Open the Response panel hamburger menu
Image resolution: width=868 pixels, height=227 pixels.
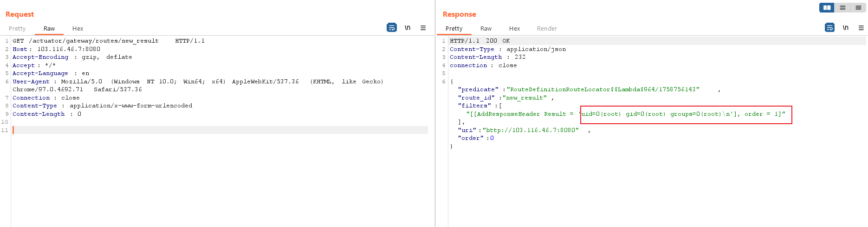click(x=861, y=28)
